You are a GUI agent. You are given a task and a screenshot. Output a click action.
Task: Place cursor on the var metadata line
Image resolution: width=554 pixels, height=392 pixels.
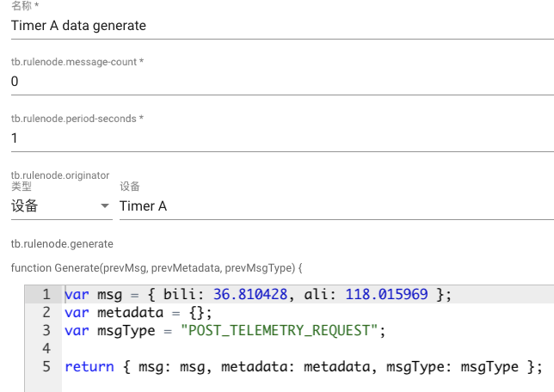coord(138,313)
